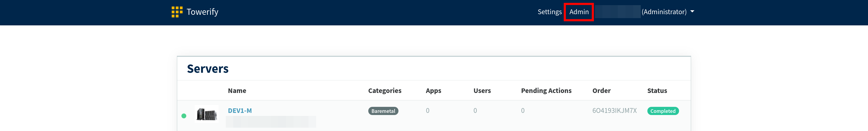Open the Settings menu item
The width and height of the screenshot is (868, 131).
click(549, 12)
